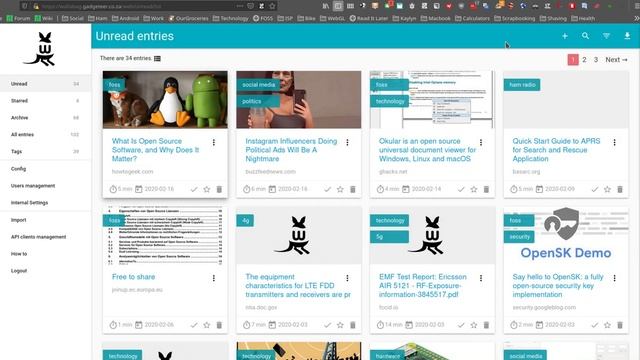Viewport: 640px width, 360px height.
Task: Open Config in sidebar
Action: pos(45,169)
